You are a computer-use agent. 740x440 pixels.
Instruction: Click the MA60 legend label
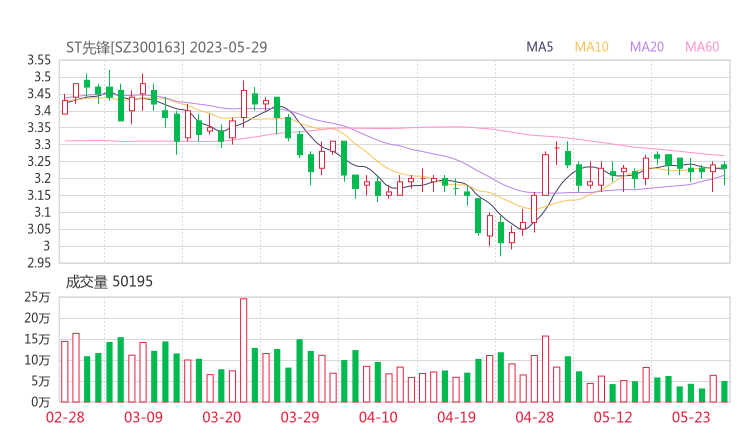(x=702, y=47)
